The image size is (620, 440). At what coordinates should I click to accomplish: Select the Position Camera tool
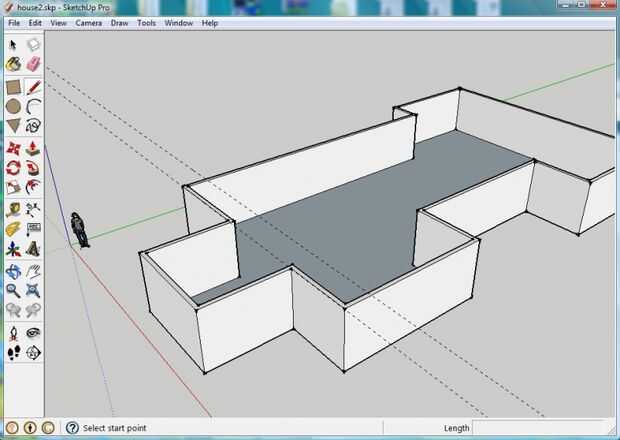pyautogui.click(x=13, y=333)
